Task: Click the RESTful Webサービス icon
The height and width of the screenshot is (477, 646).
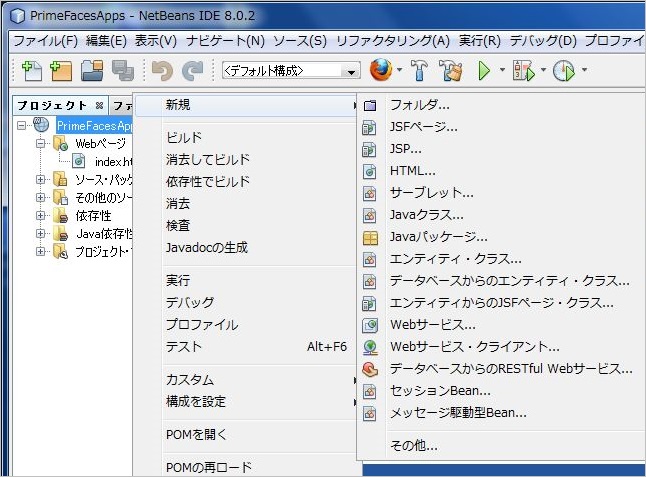Action: [x=370, y=369]
